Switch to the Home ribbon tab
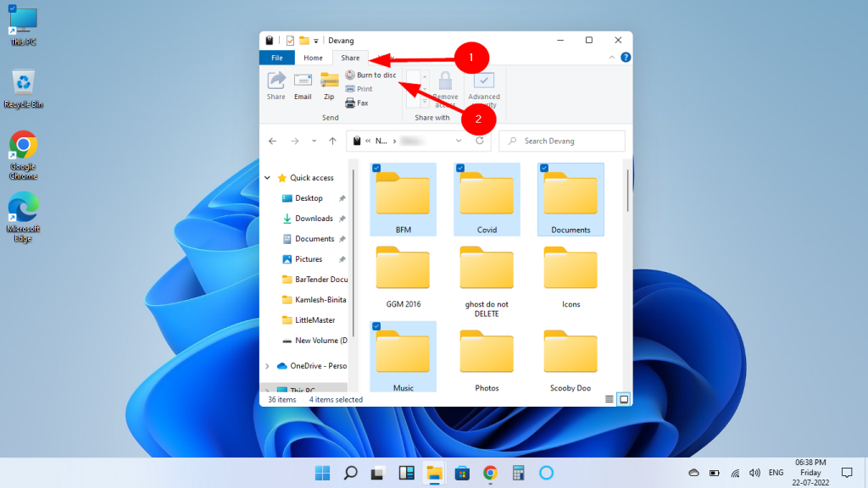868x488 pixels. pos(314,58)
